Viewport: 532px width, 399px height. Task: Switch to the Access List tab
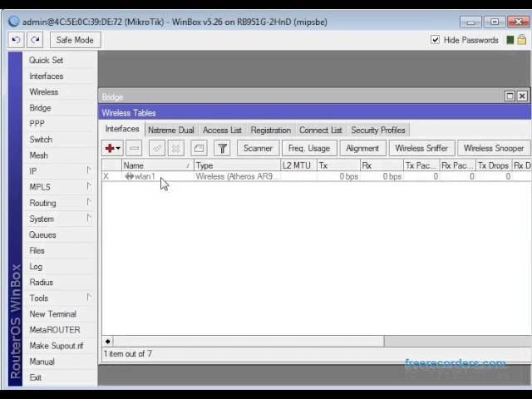222,131
